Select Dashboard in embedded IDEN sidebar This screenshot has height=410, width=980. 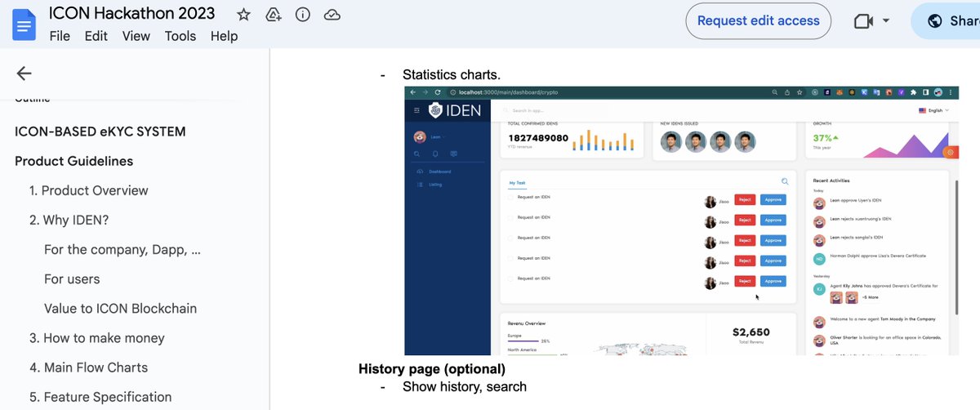(x=439, y=172)
